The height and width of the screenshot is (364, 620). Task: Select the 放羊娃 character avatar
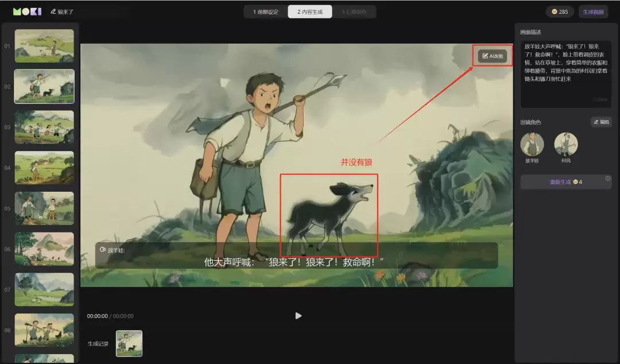click(x=532, y=144)
